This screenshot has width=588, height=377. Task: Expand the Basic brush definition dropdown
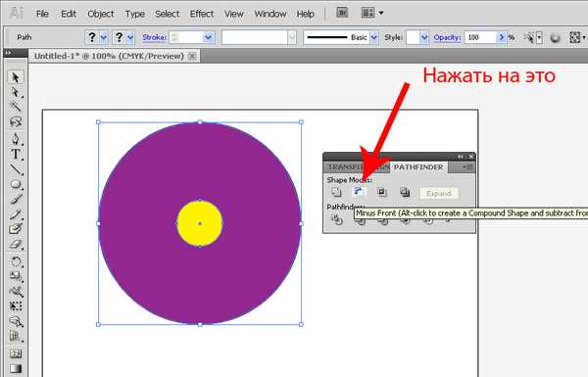pos(374,37)
